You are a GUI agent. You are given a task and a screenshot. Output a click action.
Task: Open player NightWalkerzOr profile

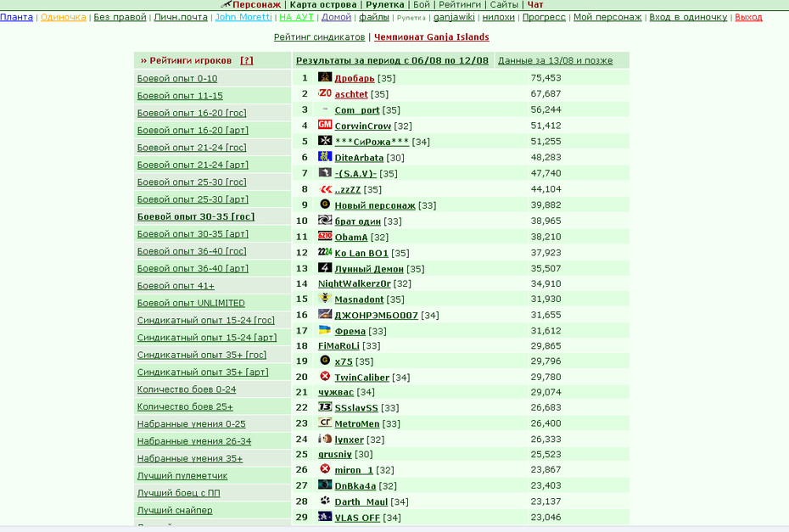pos(355,284)
